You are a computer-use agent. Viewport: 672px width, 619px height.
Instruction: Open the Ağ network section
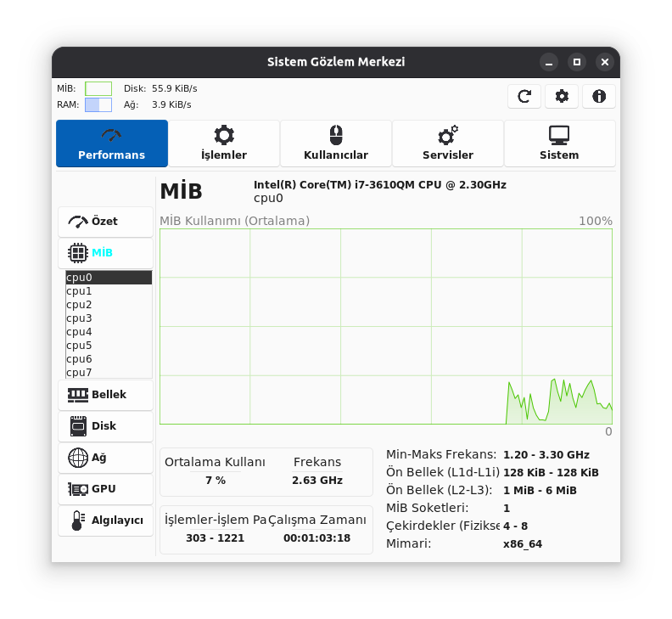coord(105,458)
